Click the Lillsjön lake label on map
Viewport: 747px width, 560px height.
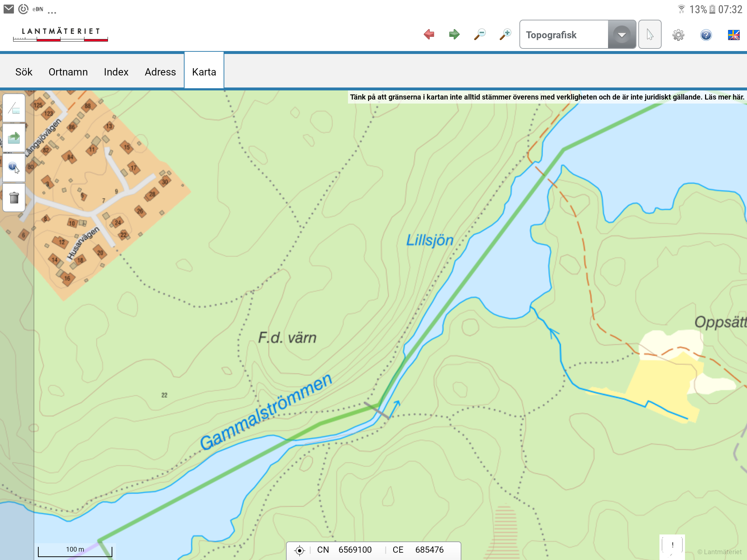pyautogui.click(x=430, y=241)
